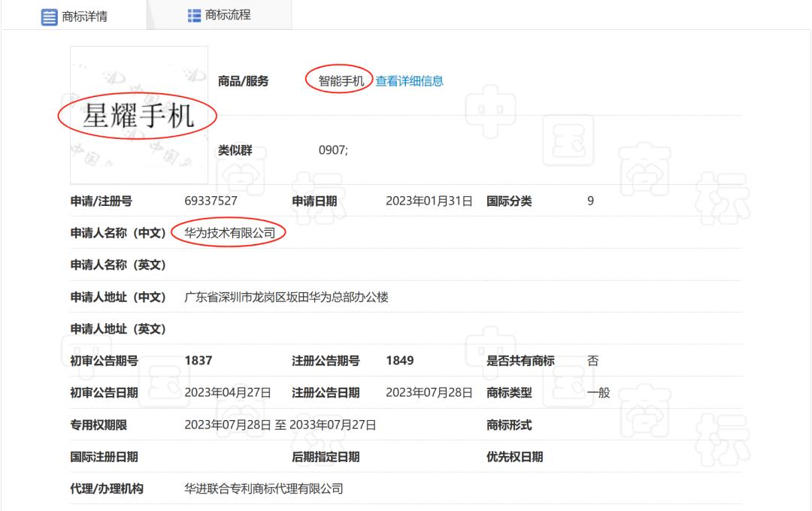
Task: Select the similar group value 0907;
Action: tap(333, 150)
